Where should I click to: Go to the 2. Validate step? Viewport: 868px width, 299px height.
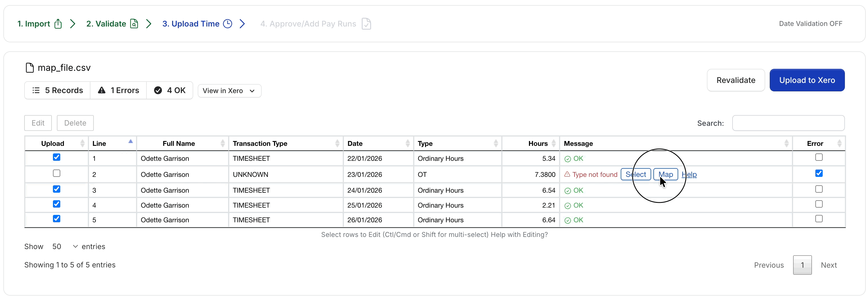pos(106,24)
